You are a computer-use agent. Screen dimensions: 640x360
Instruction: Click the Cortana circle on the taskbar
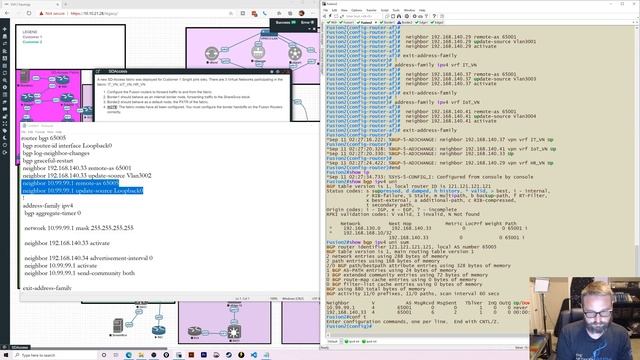click(x=104, y=355)
